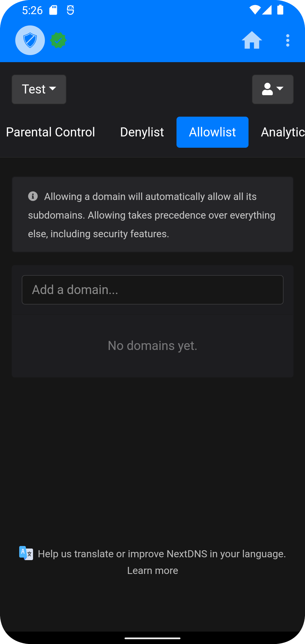The image size is (305, 644).
Task: Tap the status bar clock
Action: coord(32,10)
